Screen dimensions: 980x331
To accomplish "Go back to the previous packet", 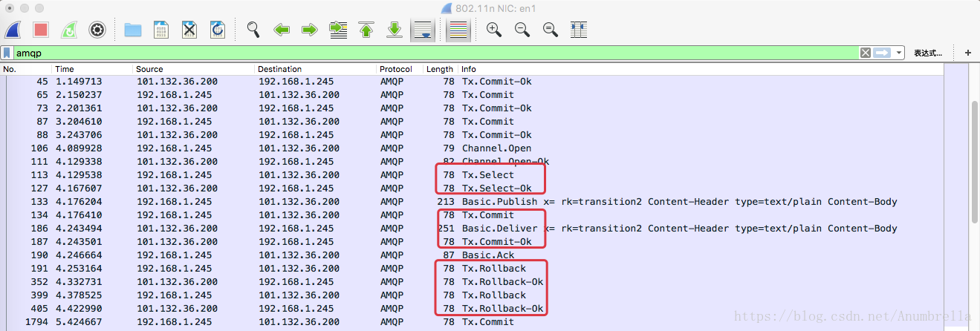I will coord(282,30).
